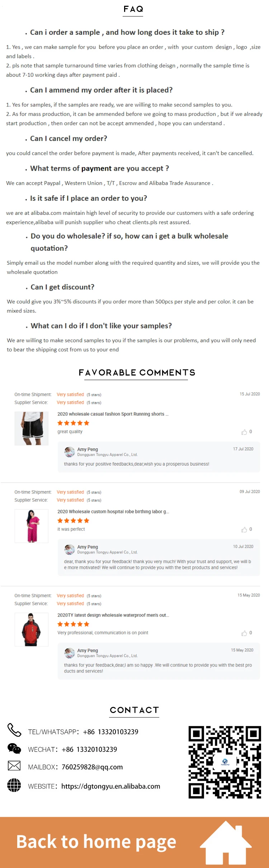Screen dimensions: 269x868
Task: Click the QR code image
Action: pyautogui.click(x=225, y=762)
